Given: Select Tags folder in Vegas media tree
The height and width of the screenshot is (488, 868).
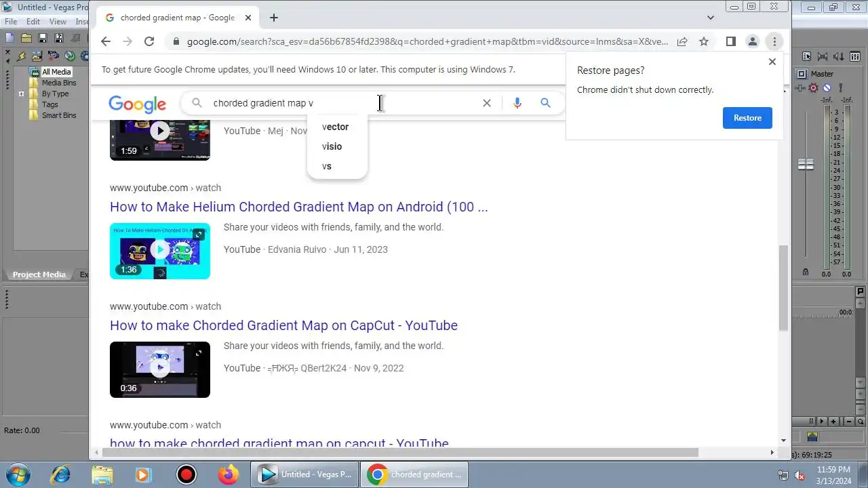Looking at the screenshot, I should [50, 104].
